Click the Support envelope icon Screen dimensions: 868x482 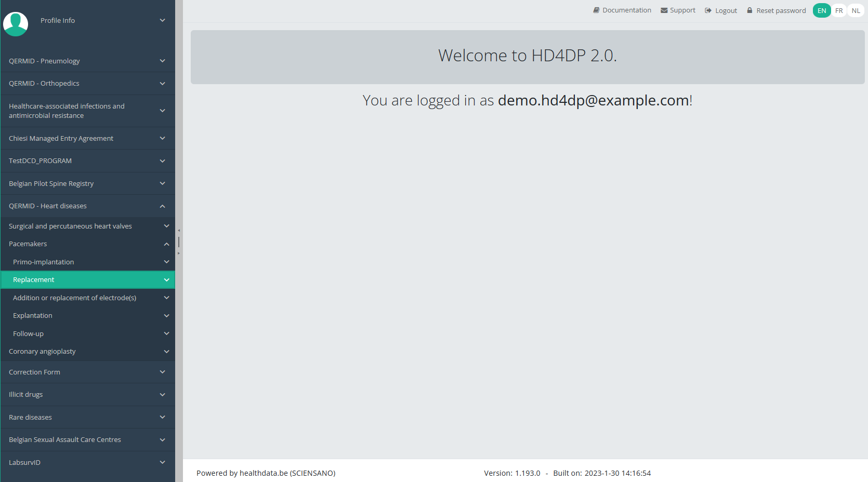point(664,10)
